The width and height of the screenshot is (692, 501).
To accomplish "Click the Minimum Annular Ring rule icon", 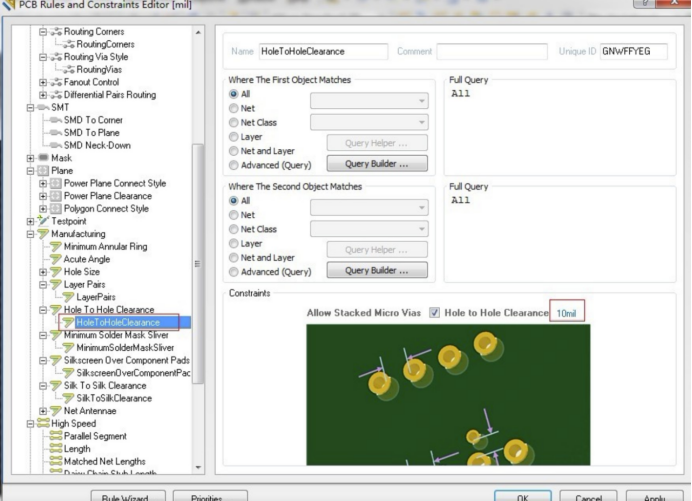I will click(x=55, y=245).
